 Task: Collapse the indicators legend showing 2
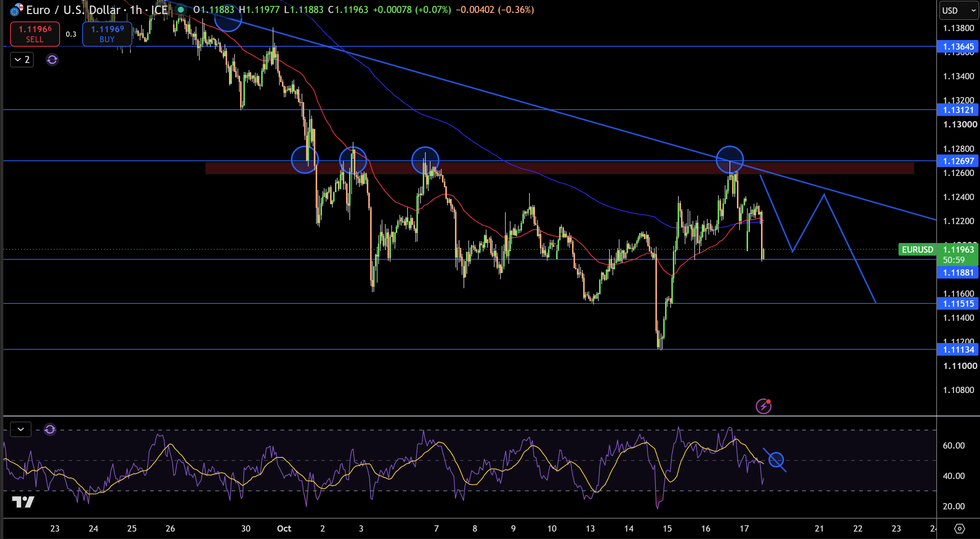22,60
